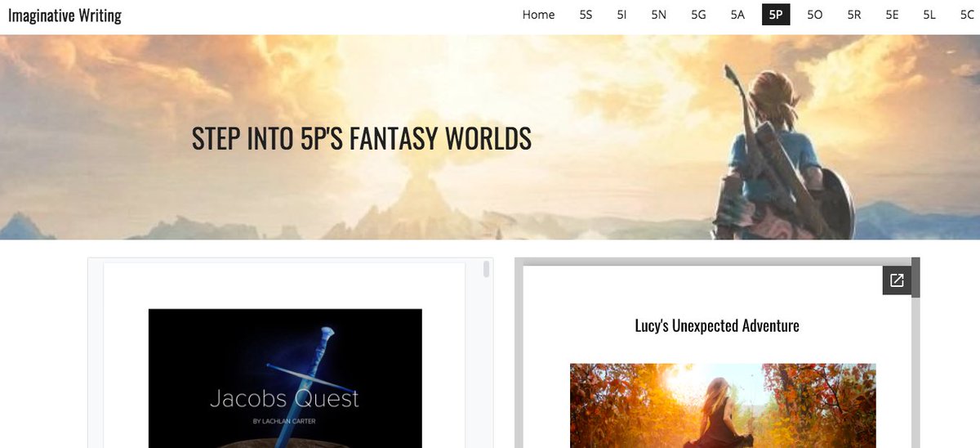Image resolution: width=980 pixels, height=448 pixels.
Task: Go to the 5R class page
Action: pyautogui.click(x=854, y=15)
